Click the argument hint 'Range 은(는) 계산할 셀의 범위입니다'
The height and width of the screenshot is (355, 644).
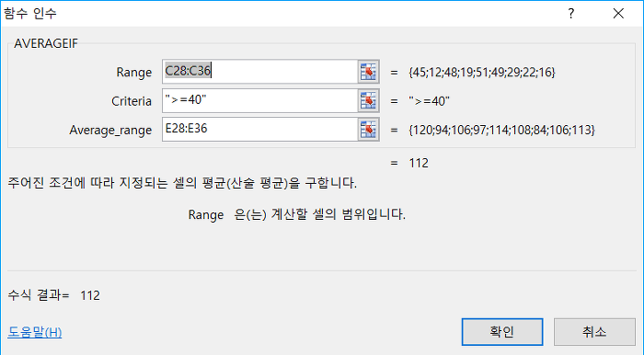297,214
